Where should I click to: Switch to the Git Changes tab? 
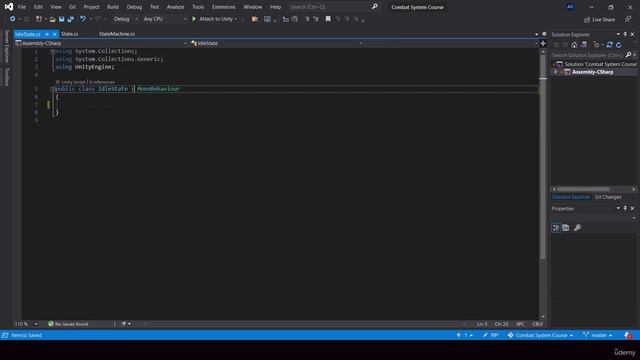tap(608, 197)
